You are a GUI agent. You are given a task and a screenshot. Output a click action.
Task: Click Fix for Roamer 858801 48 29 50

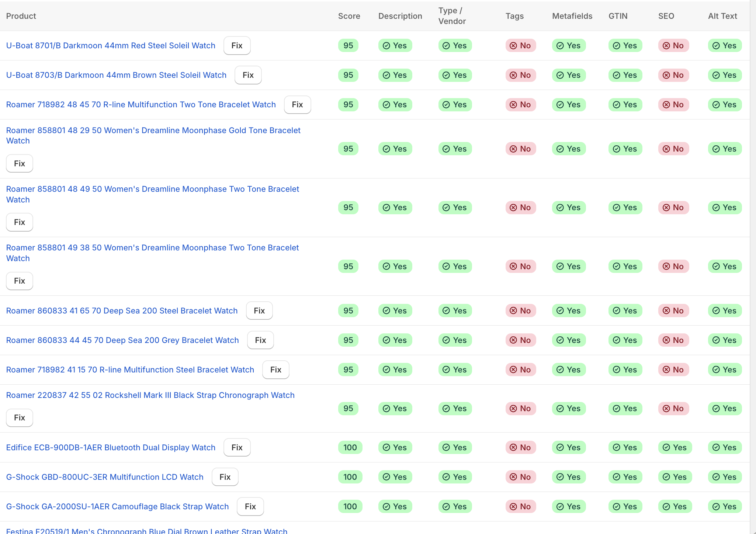20,163
